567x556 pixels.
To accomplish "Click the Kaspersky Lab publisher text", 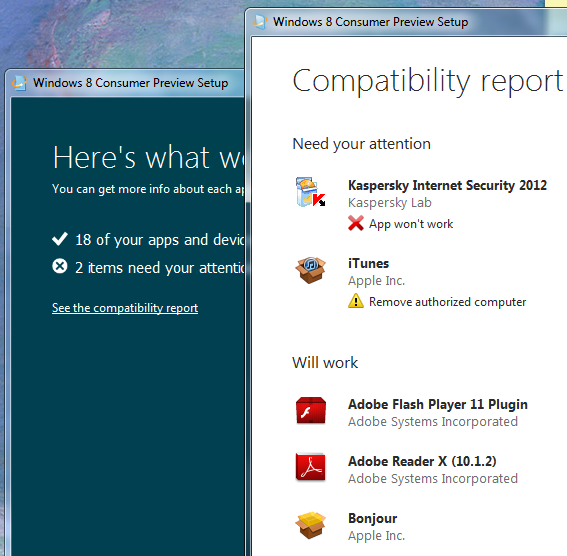I will pyautogui.click(x=390, y=203).
